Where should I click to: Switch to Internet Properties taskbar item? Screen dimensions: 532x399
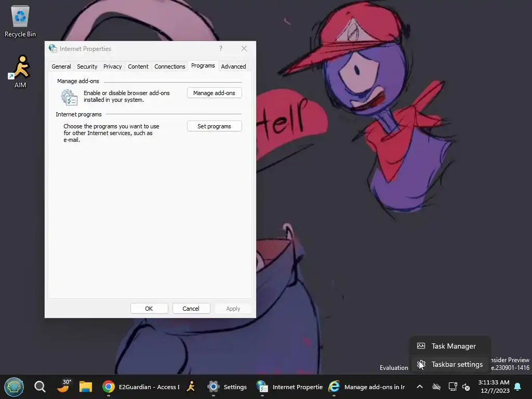point(290,387)
